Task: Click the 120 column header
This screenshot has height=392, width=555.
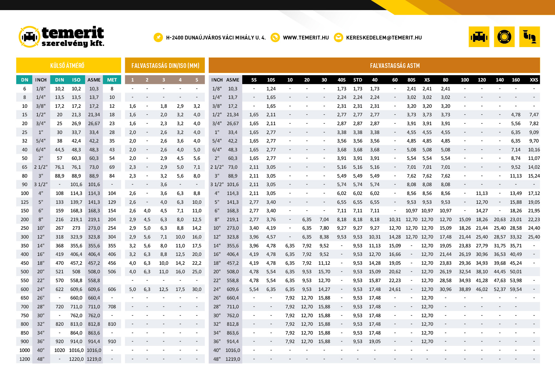Action: point(482,80)
